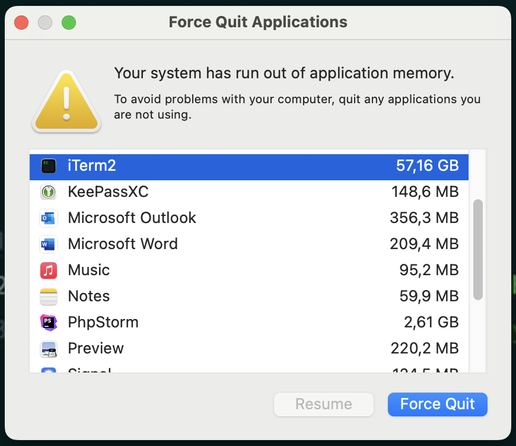Close the Force Quit Applications window
This screenshot has width=516, height=446.
tap(21, 23)
